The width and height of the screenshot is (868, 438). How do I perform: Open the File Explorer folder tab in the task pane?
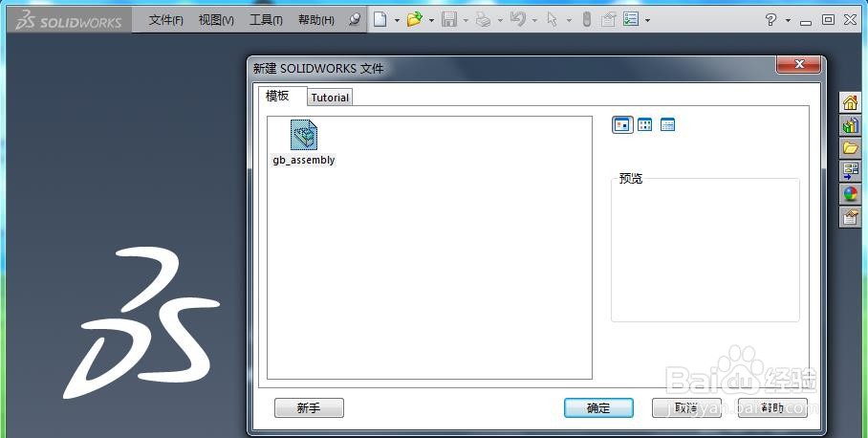click(x=850, y=148)
